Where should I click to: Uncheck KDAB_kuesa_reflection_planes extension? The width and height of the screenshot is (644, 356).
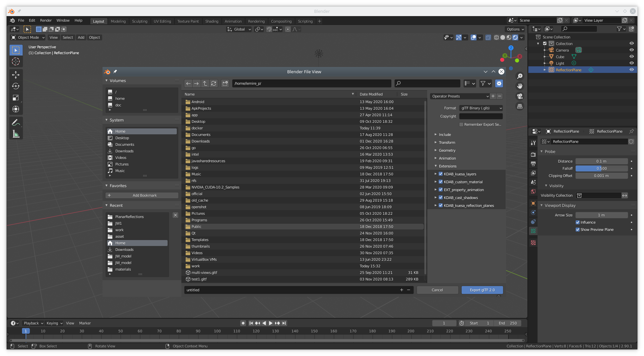click(x=441, y=206)
